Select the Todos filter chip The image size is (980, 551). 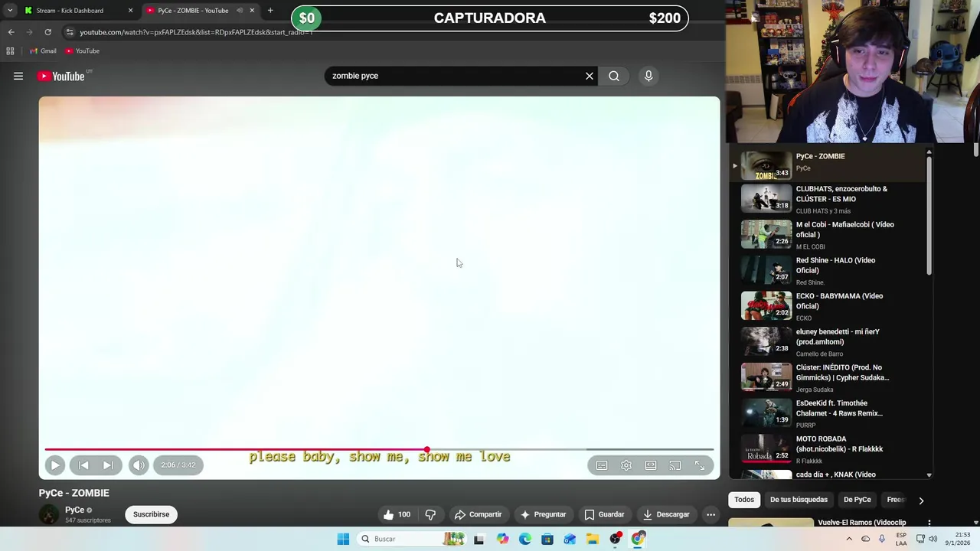coord(744,500)
